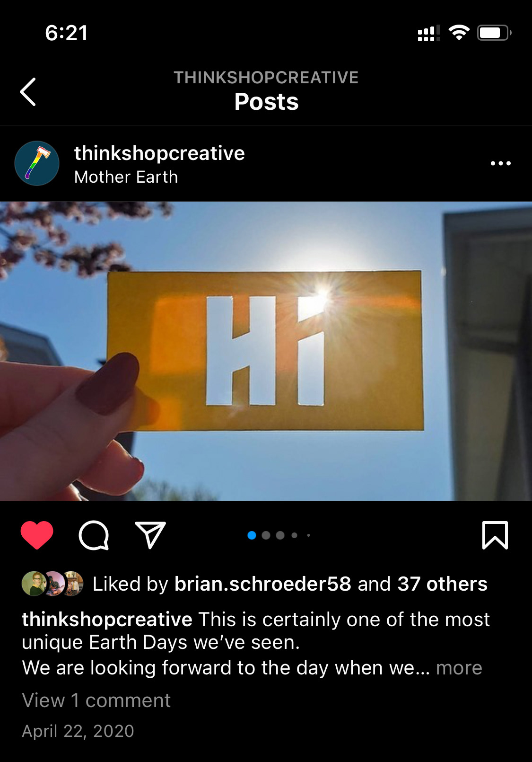This screenshot has height=762, width=532.
Task: Open the Mother Earth location tag
Action: point(126,177)
